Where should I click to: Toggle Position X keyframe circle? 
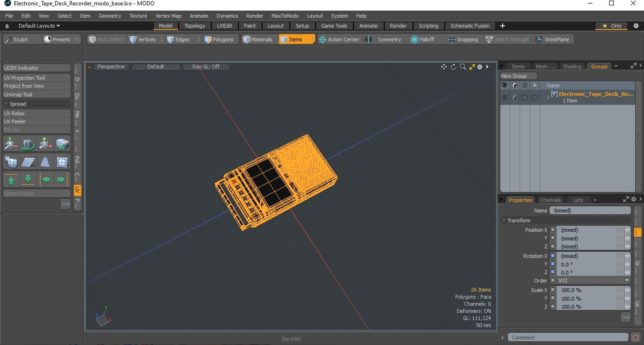(x=553, y=230)
